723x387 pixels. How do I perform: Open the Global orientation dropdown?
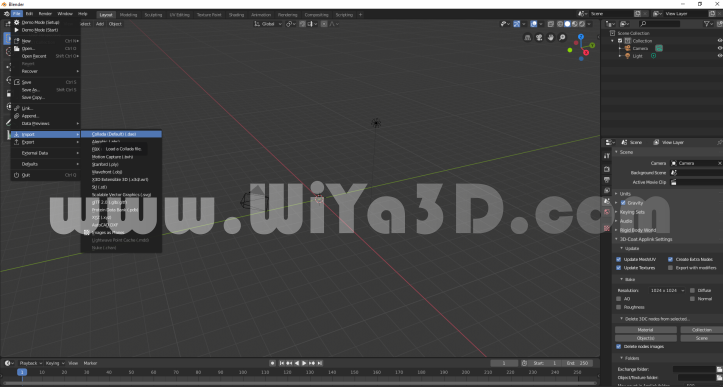268,24
